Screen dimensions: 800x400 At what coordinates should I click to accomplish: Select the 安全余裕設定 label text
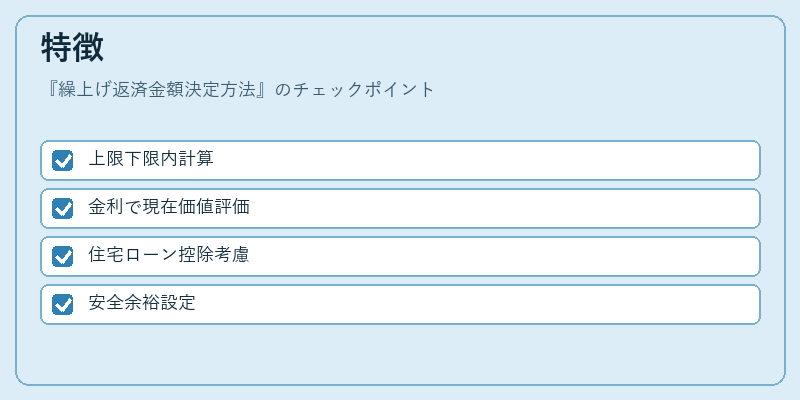pos(142,303)
